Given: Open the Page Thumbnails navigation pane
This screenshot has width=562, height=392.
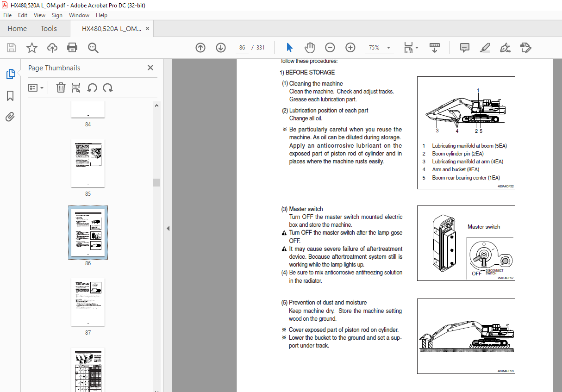Looking at the screenshot, I should tap(10, 74).
